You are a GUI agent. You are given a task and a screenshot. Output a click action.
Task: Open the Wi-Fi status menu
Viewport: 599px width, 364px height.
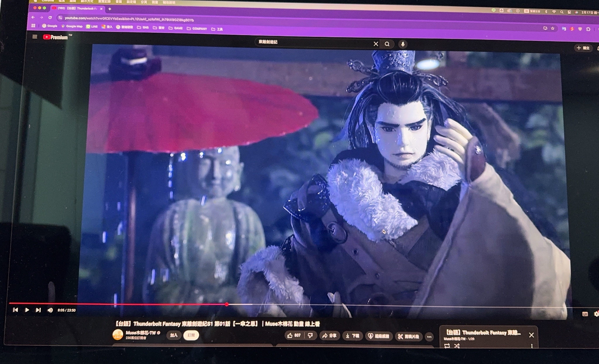(x=554, y=12)
